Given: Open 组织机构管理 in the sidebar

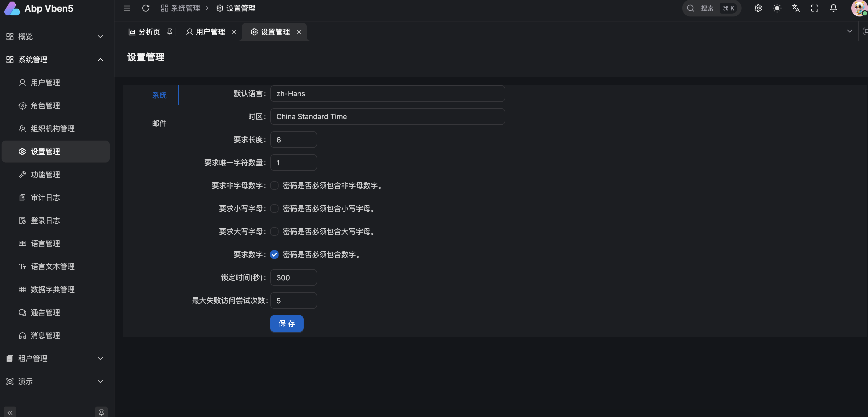Looking at the screenshot, I should click(x=56, y=128).
